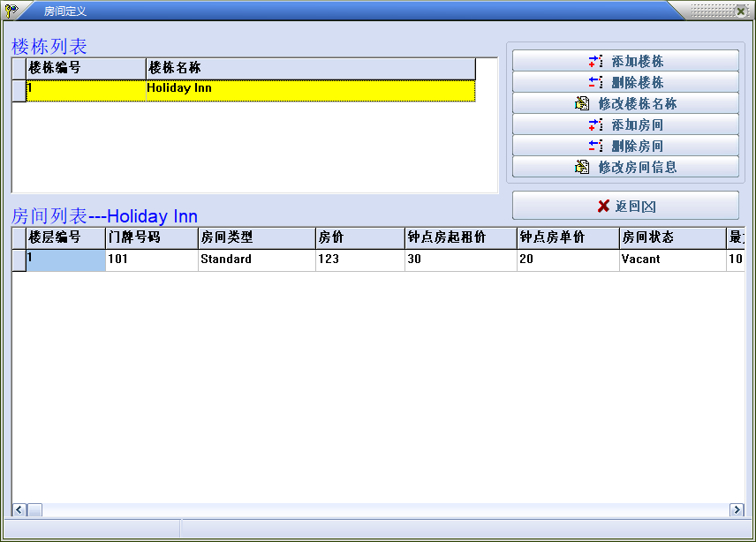The height and width of the screenshot is (542, 756).
Task: Click the right arrow of the horizontal scrollbar
Action: point(737,509)
